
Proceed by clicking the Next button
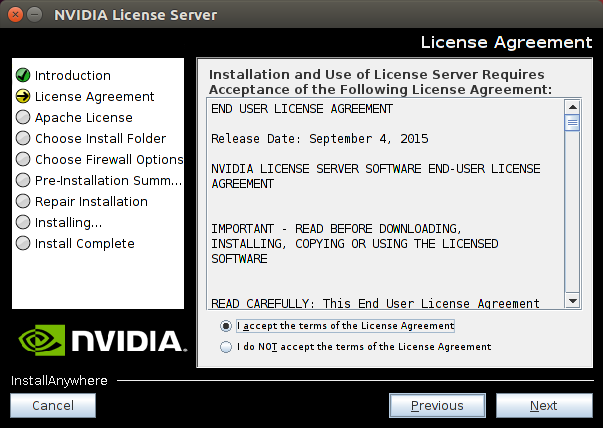543,405
